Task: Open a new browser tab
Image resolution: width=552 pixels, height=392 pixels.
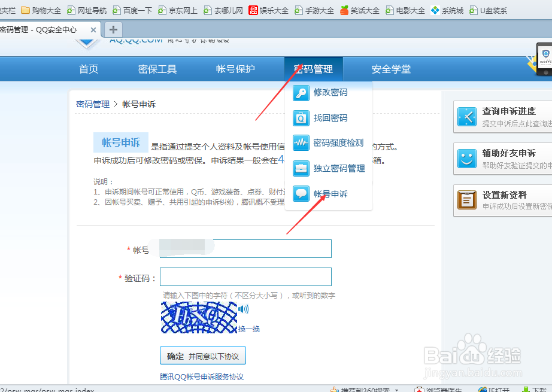Action: tap(113, 29)
